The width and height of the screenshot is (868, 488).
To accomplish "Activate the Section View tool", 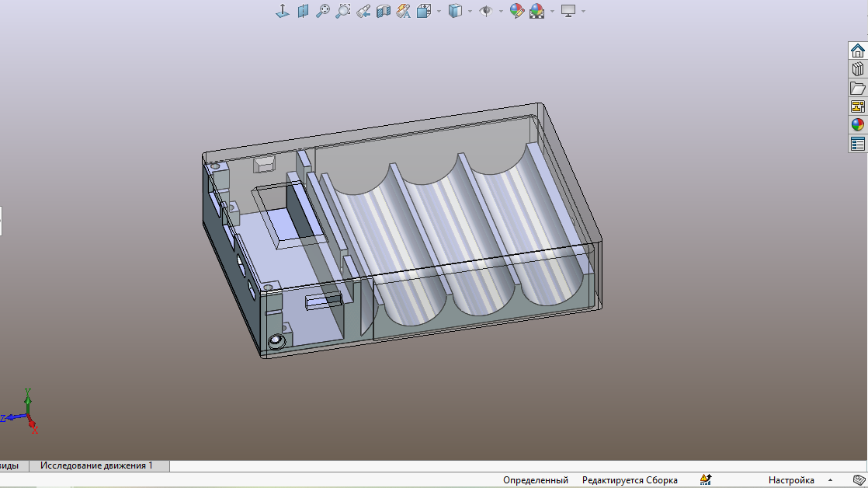I will [x=383, y=11].
